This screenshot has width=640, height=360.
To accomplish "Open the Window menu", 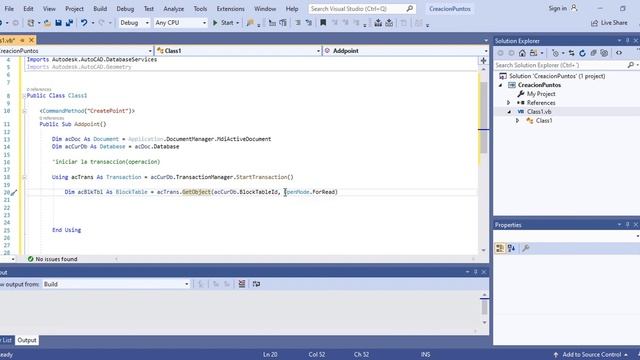I will 265,9.
